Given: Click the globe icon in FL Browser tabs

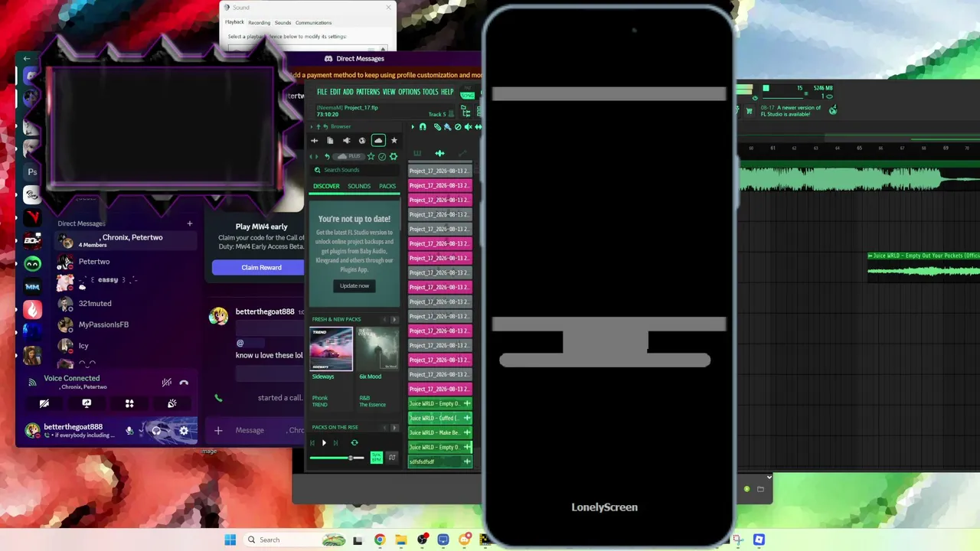Looking at the screenshot, I should [362, 141].
